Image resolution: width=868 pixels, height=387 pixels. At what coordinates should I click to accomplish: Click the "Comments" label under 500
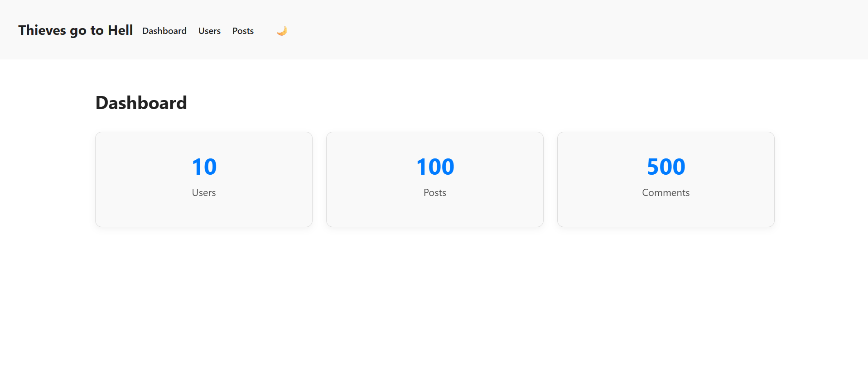[665, 192]
